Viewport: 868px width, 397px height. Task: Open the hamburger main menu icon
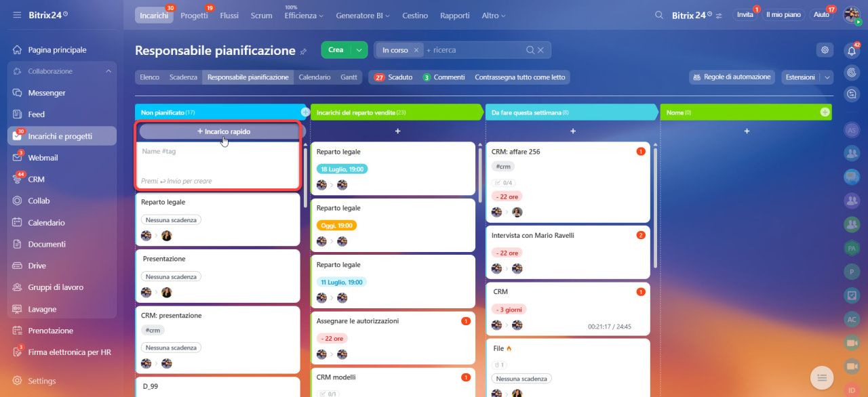pos(17,14)
